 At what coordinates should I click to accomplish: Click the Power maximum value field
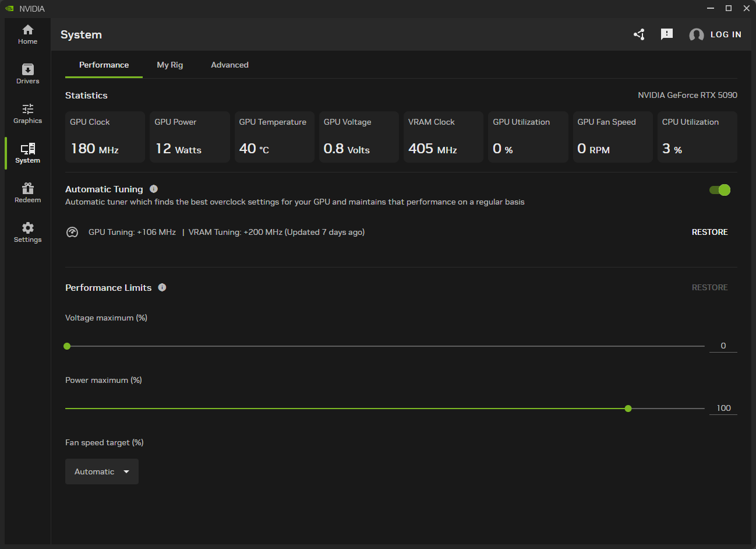pyautogui.click(x=723, y=408)
